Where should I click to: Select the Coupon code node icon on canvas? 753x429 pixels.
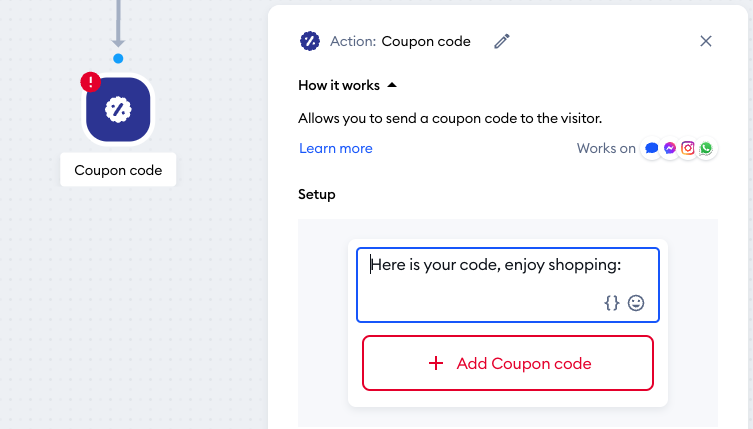click(118, 110)
